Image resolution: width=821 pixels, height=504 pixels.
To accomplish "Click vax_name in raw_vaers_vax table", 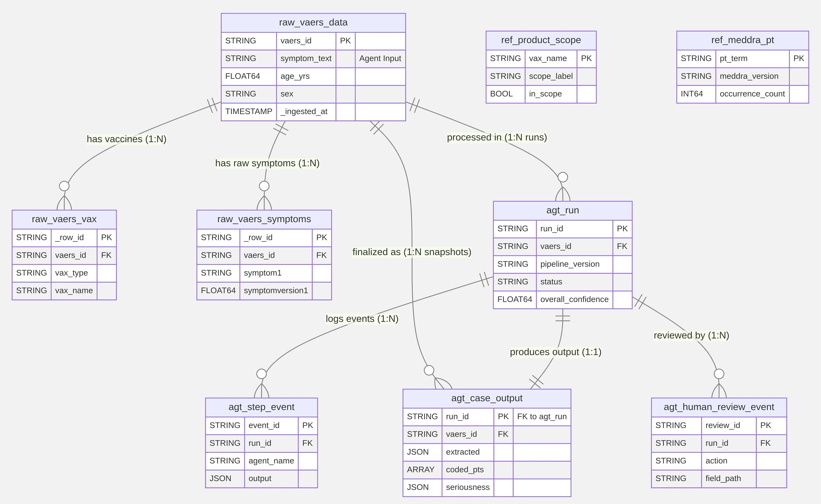I will pos(74,291).
